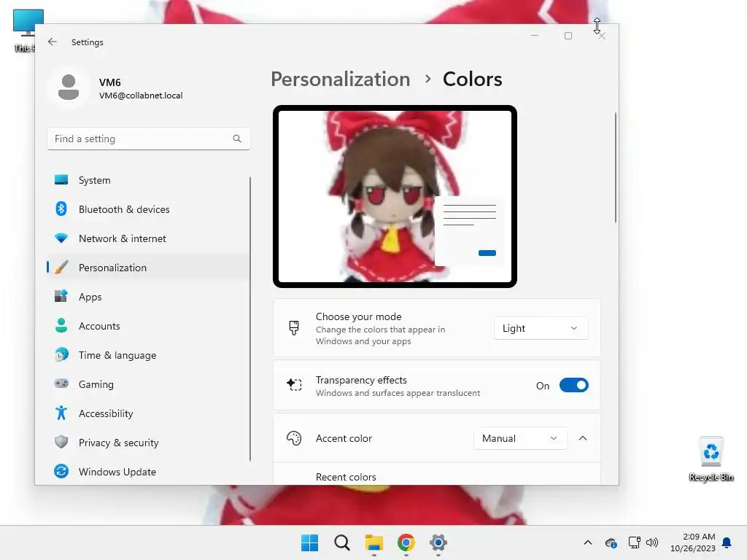Screen dimensions: 747x560
Task: Click the Settings content vertical scrollbar
Action: [x=616, y=167]
